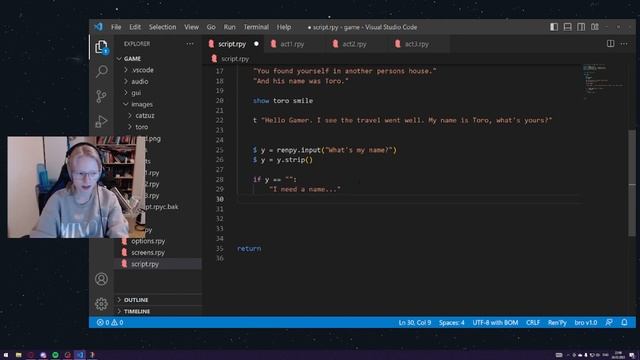
Task: Click Visual Studio Code taskbar icon
Action: [80, 355]
